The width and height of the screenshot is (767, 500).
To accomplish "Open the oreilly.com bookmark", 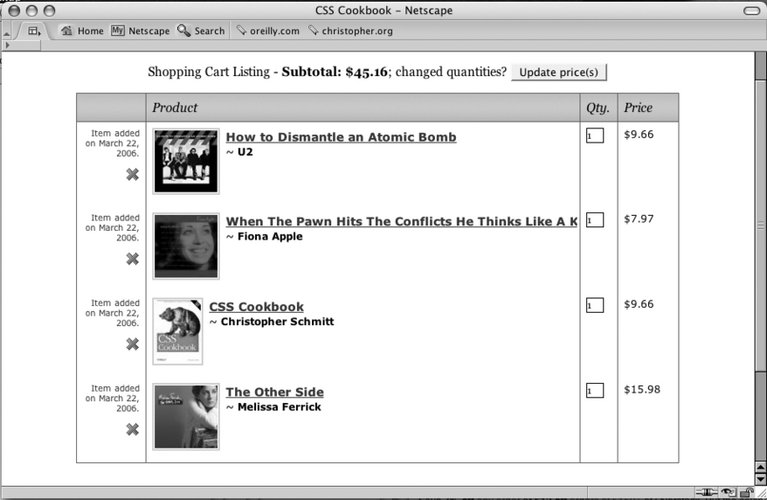I will [268, 31].
